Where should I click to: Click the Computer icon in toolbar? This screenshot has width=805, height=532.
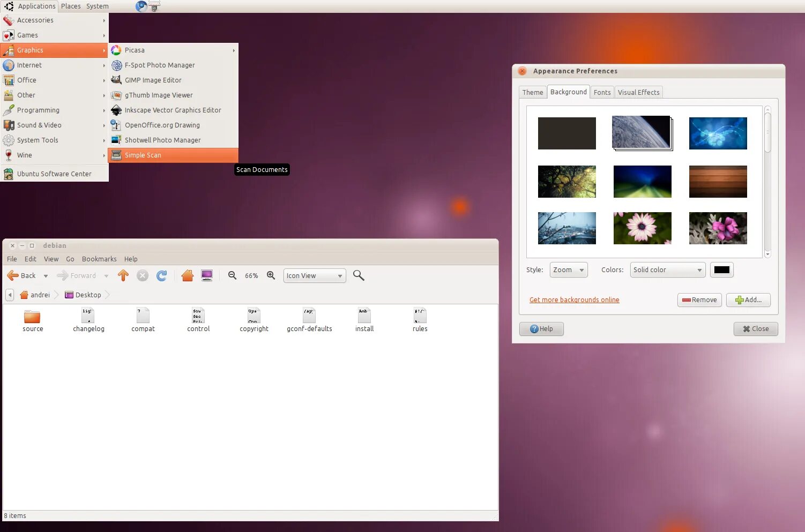207,275
